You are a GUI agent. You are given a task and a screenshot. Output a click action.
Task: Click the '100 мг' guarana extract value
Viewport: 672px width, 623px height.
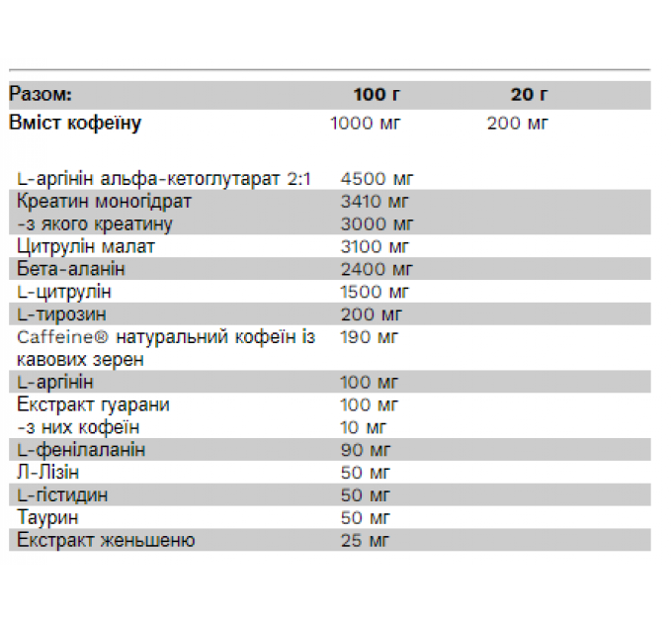(x=369, y=405)
